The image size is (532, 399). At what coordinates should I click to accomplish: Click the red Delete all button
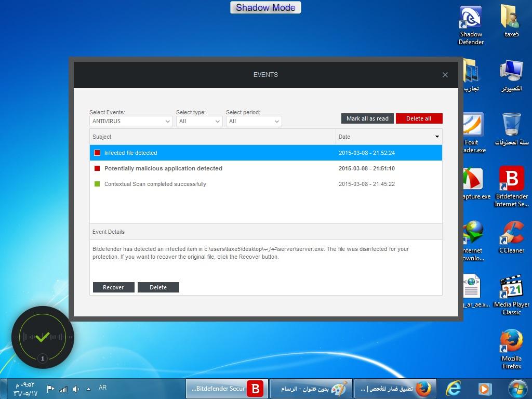[419, 118]
